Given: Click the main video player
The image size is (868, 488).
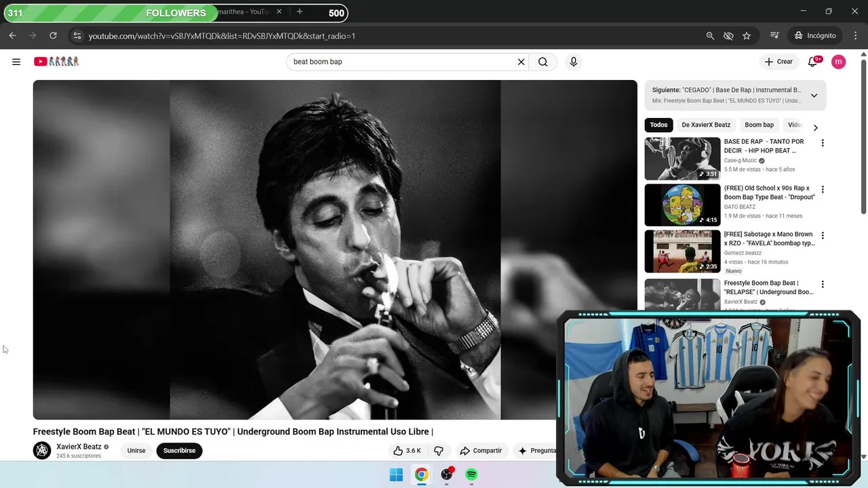Looking at the screenshot, I should (x=335, y=249).
